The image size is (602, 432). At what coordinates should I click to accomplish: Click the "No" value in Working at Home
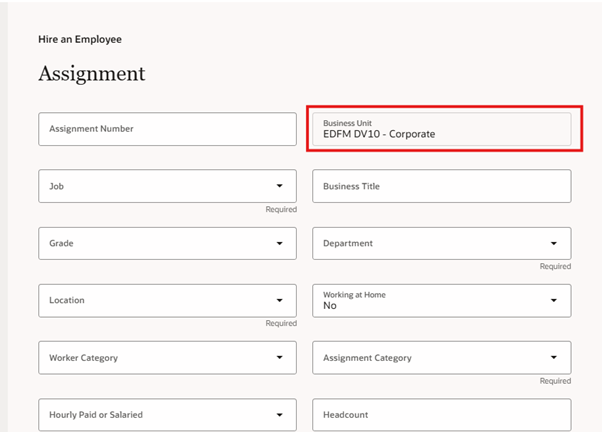pos(330,306)
